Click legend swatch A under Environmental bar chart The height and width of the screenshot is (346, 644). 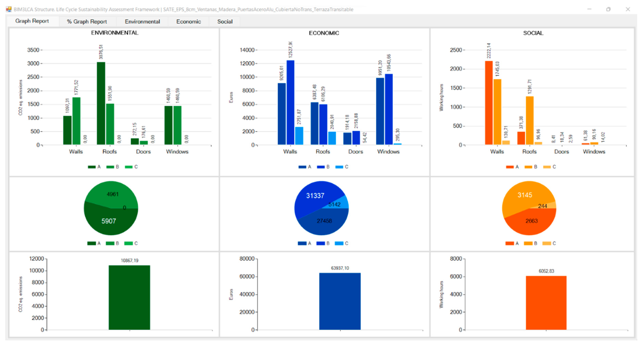coord(92,167)
